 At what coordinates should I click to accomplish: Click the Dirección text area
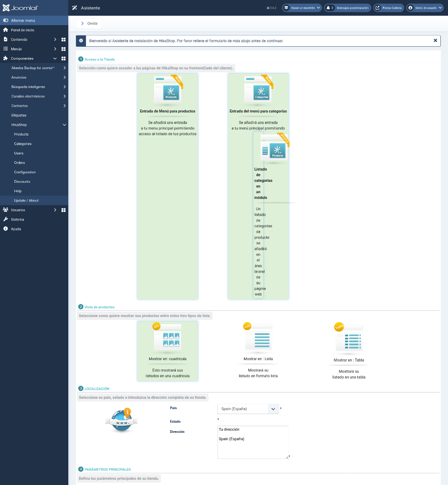(x=253, y=442)
